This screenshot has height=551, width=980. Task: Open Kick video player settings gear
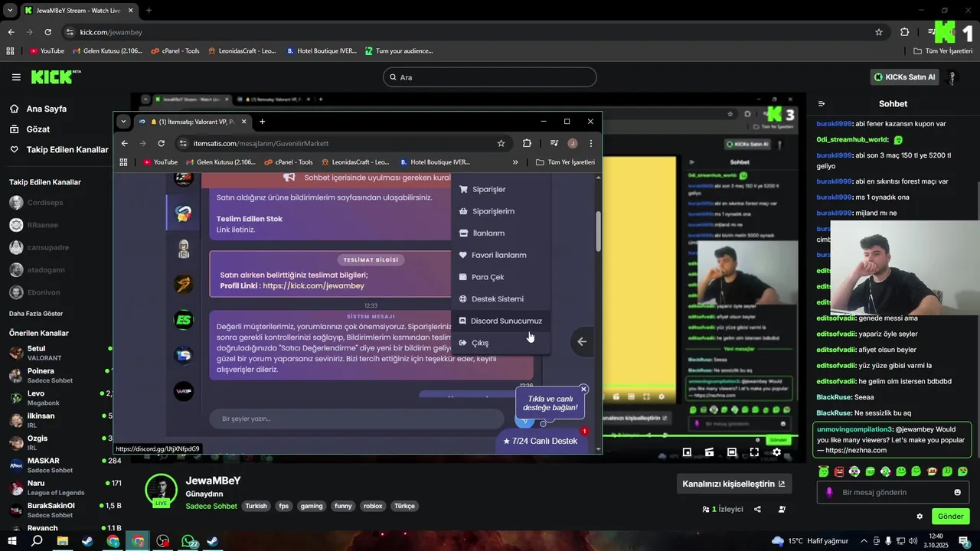tap(776, 452)
